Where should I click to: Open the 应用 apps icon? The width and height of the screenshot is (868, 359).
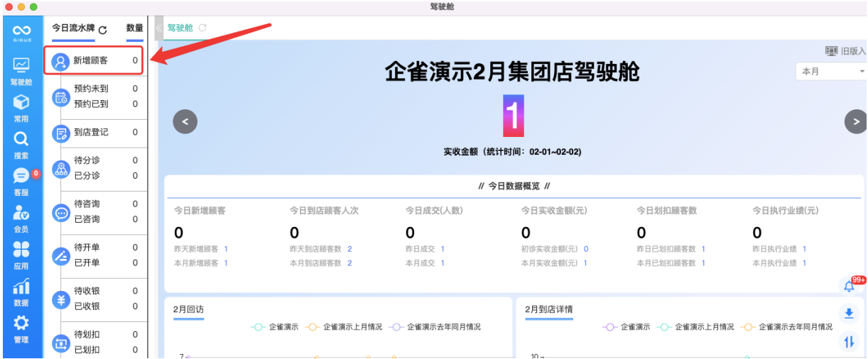coord(21,250)
